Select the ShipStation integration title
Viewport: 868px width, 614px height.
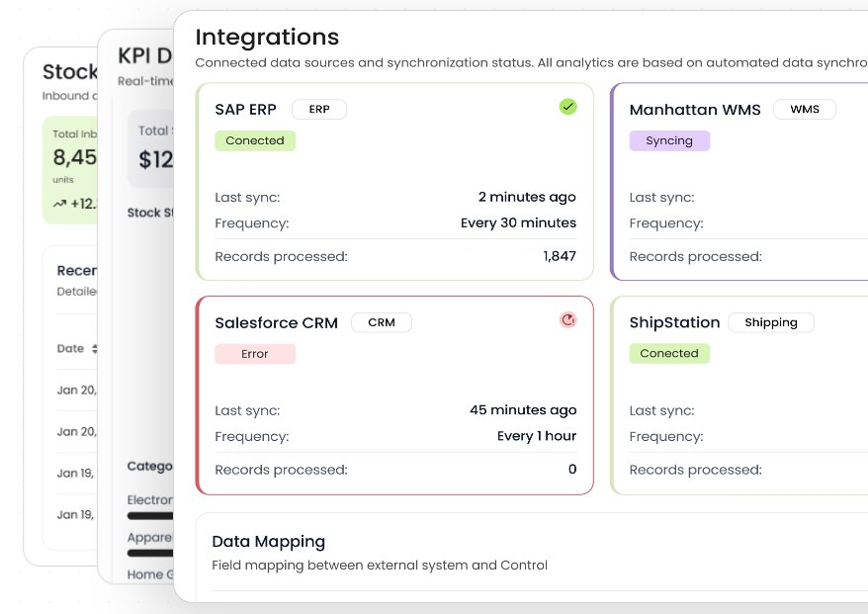674,323
